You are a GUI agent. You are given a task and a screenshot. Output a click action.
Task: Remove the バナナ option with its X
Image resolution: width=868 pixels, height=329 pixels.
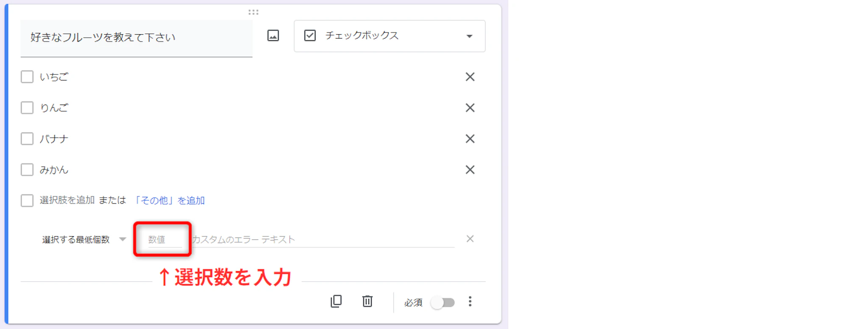click(470, 138)
